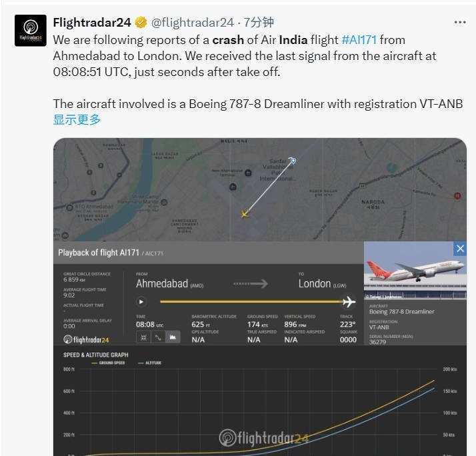
Task: Play the flight AI171 playback
Action: (x=141, y=302)
